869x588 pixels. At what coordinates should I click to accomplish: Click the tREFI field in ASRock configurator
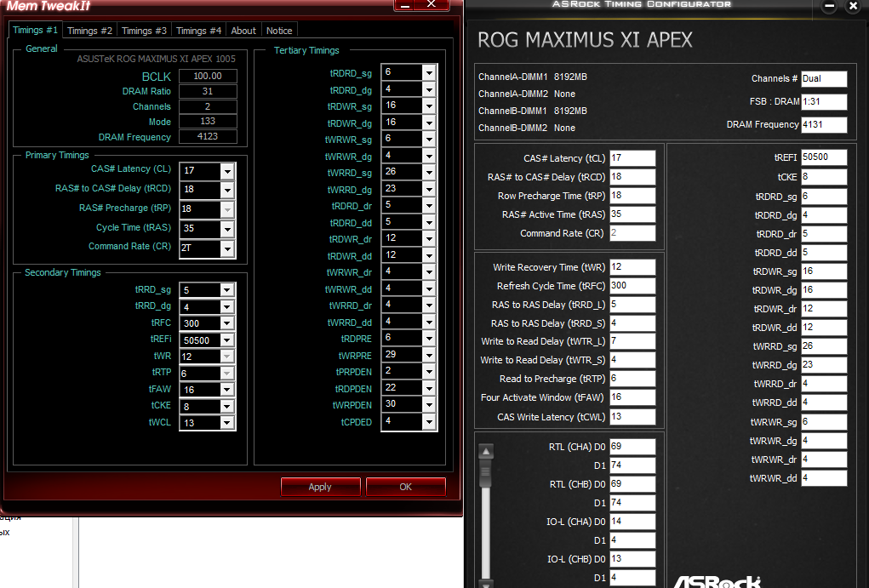pos(824,157)
